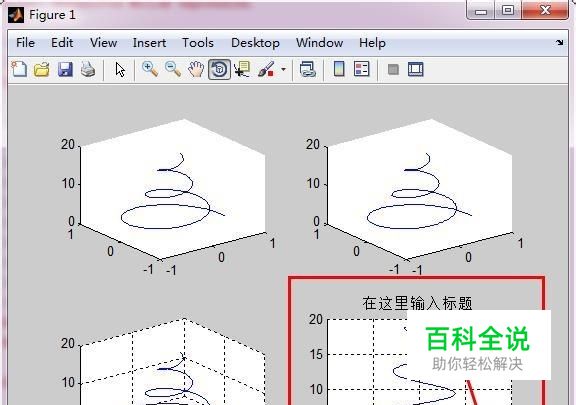
Task: Click the Show Plot Tools icon
Action: click(x=415, y=69)
